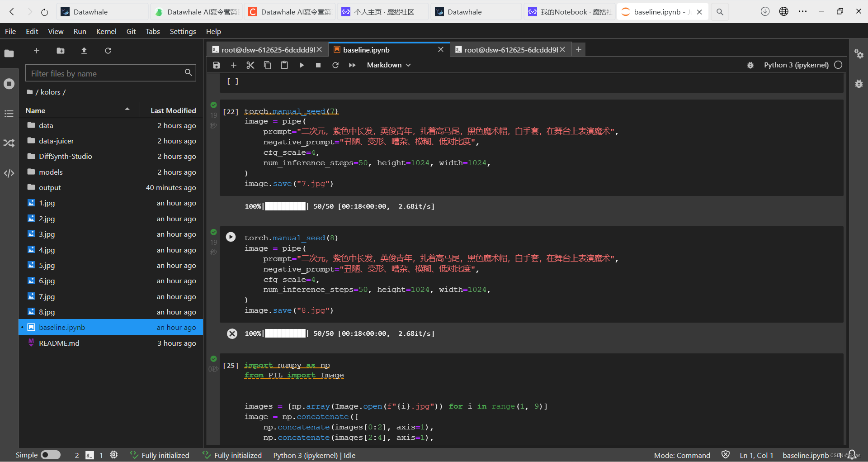Select the 8.jpg image file
The width and height of the screenshot is (868, 462).
point(111,312)
